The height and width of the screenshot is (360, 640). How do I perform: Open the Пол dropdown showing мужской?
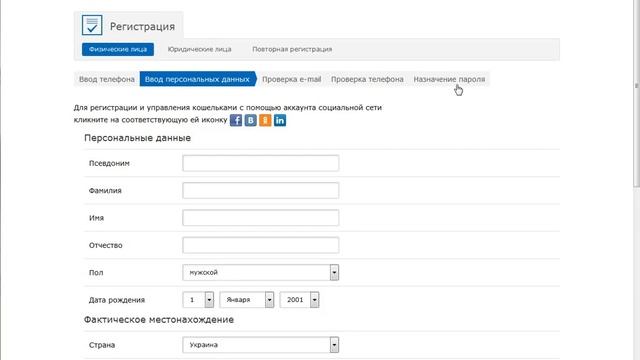pyautogui.click(x=261, y=273)
